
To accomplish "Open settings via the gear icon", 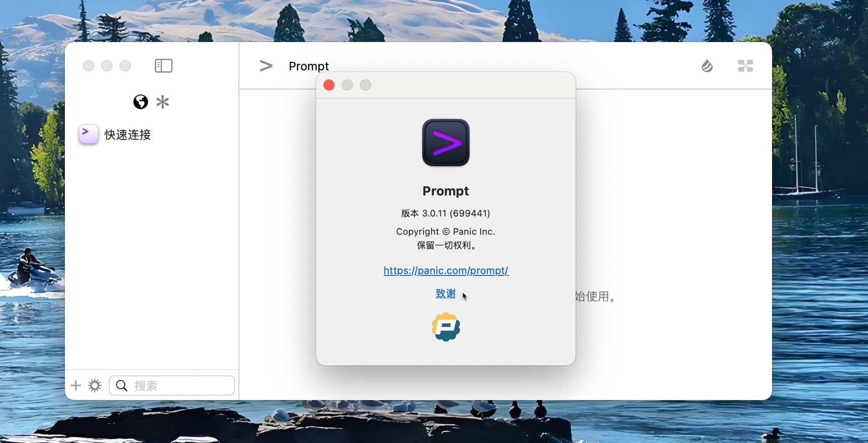I will pos(95,385).
